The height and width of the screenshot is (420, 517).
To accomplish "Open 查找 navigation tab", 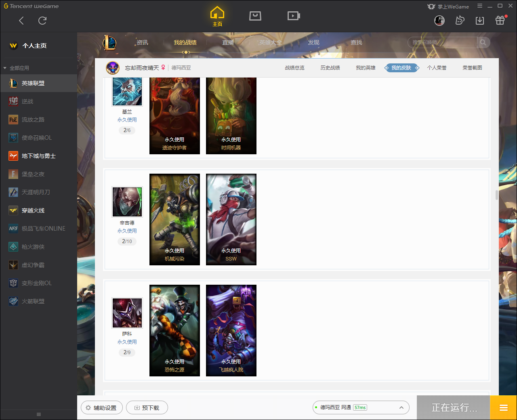I will click(356, 42).
